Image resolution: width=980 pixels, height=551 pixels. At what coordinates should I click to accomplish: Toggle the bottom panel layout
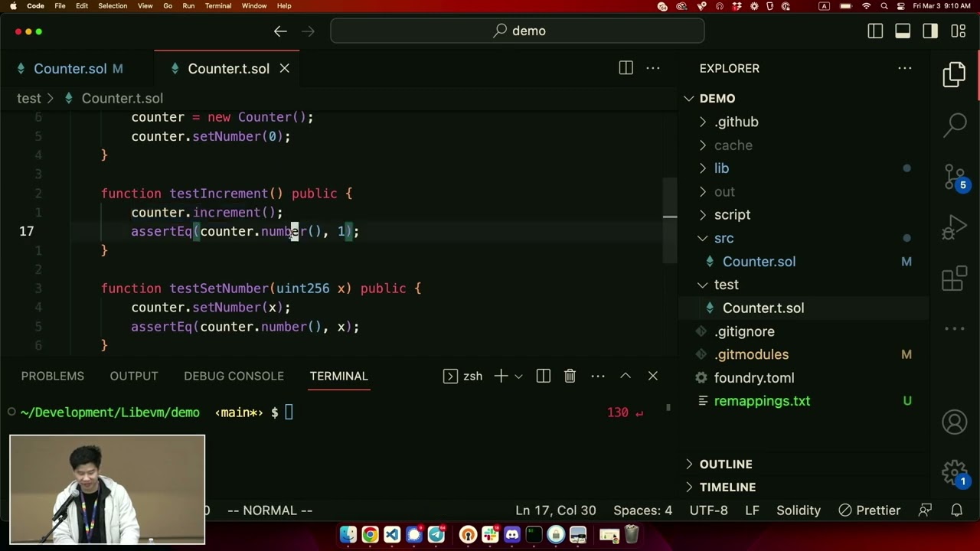pos(903,31)
